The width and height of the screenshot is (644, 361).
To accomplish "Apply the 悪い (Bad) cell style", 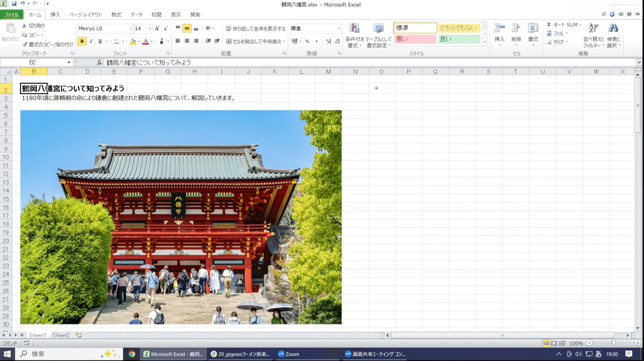I will (415, 39).
